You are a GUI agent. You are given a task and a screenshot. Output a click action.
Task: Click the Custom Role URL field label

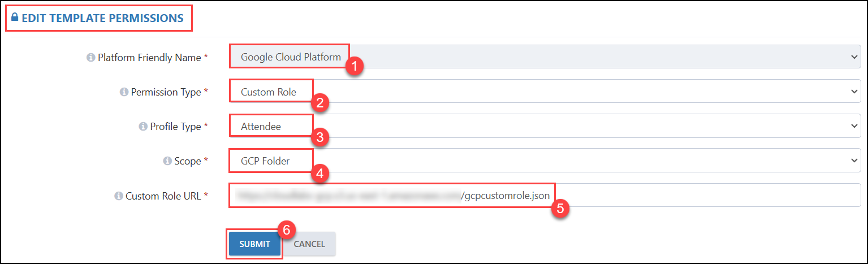tap(163, 196)
